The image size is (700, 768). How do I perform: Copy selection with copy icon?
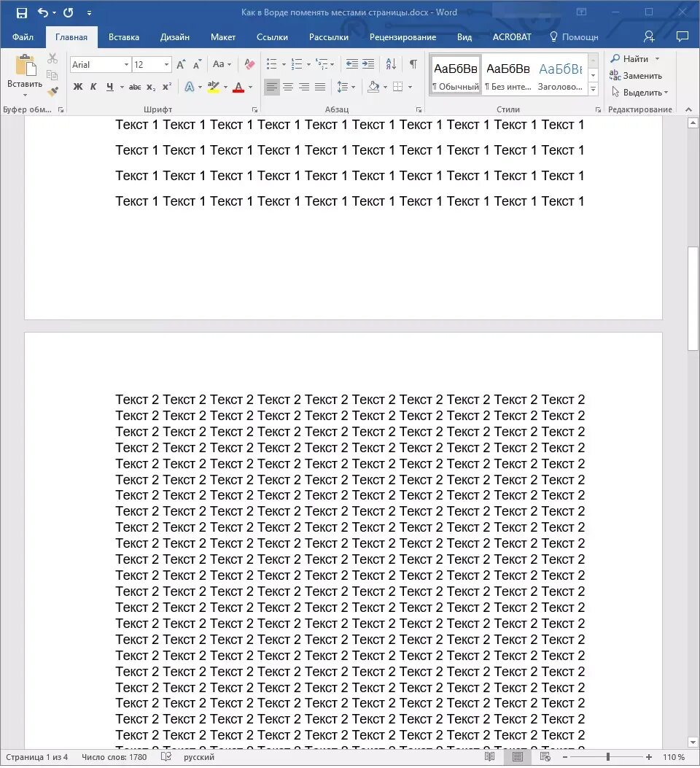click(x=52, y=75)
